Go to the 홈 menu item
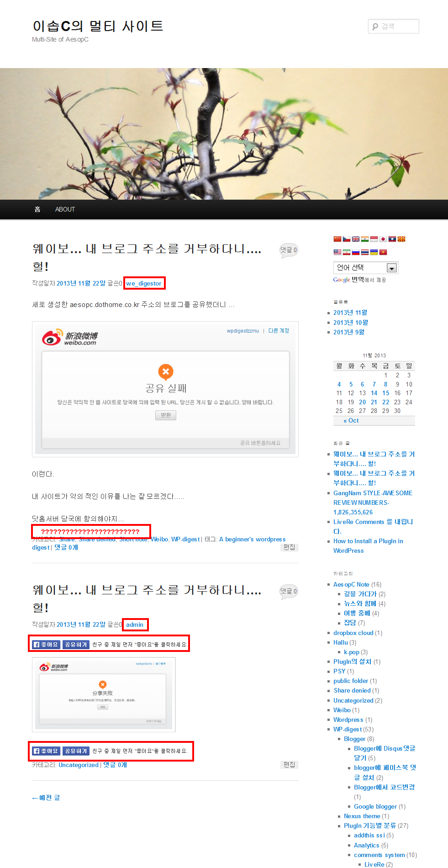The width and height of the screenshot is (448, 868). click(37, 209)
